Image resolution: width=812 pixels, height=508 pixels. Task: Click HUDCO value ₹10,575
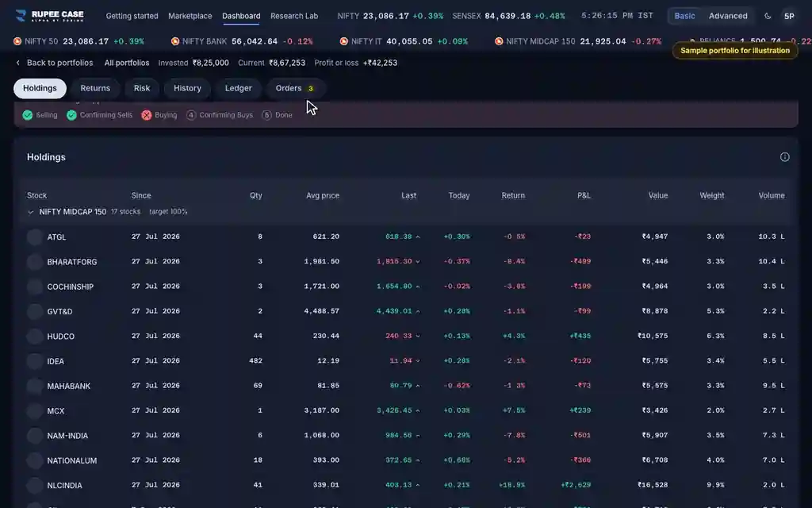pos(653,336)
